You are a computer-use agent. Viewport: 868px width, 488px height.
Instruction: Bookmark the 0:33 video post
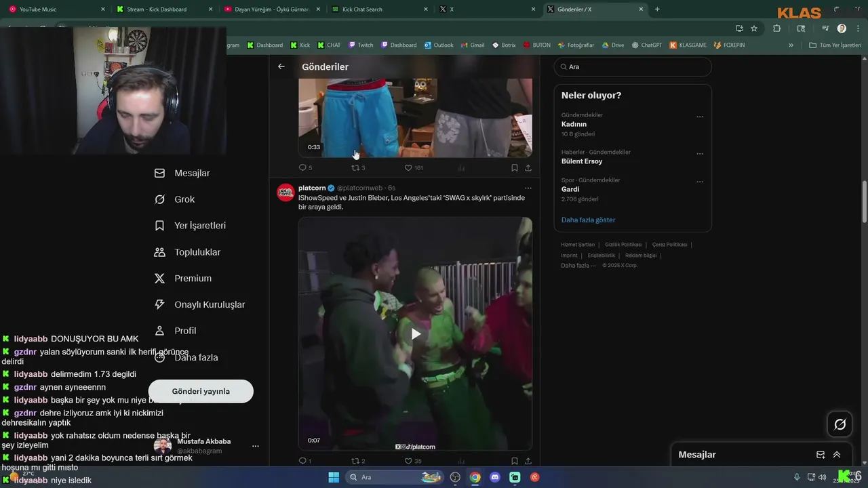point(514,167)
